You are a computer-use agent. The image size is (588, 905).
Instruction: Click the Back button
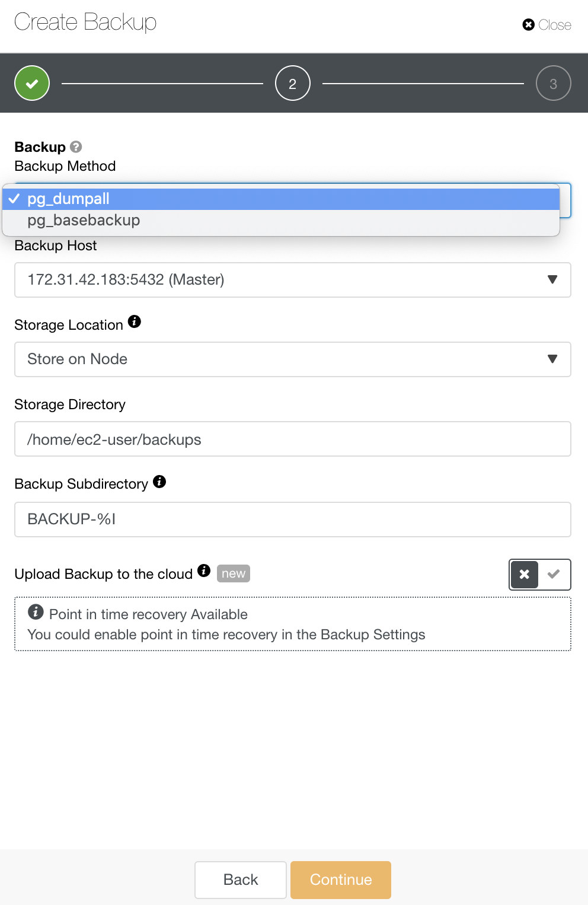click(x=241, y=879)
